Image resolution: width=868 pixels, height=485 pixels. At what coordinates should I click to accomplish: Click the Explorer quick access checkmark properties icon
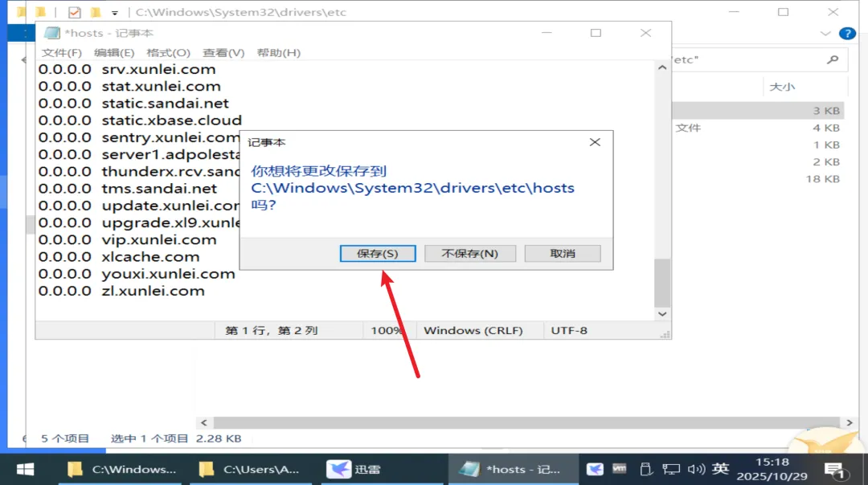coord(74,12)
